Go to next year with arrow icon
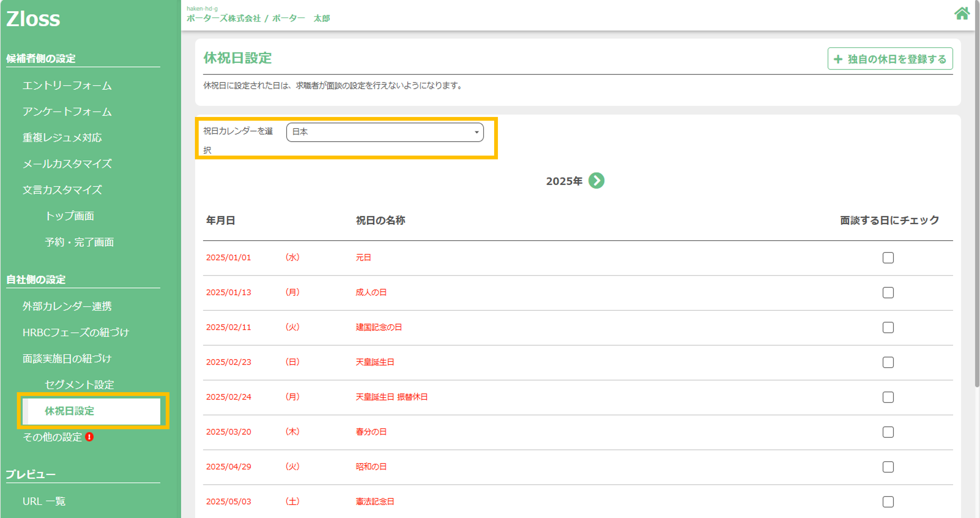This screenshot has height=518, width=980. click(x=596, y=181)
